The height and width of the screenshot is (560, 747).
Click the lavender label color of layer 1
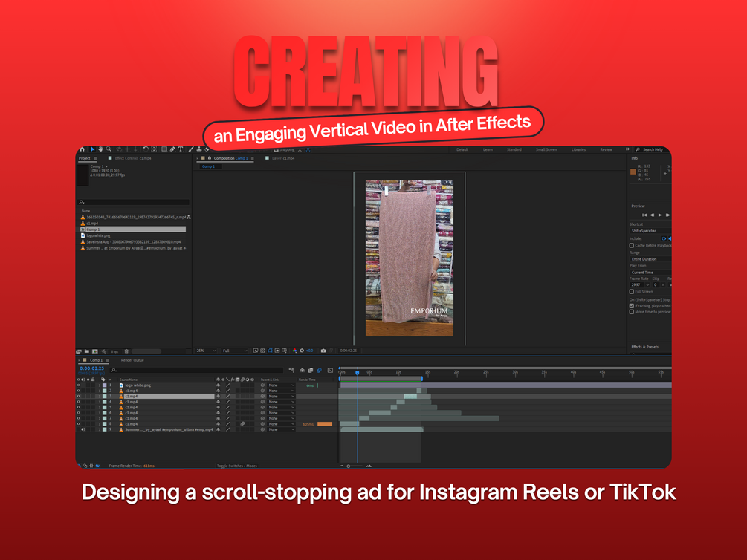coord(104,385)
